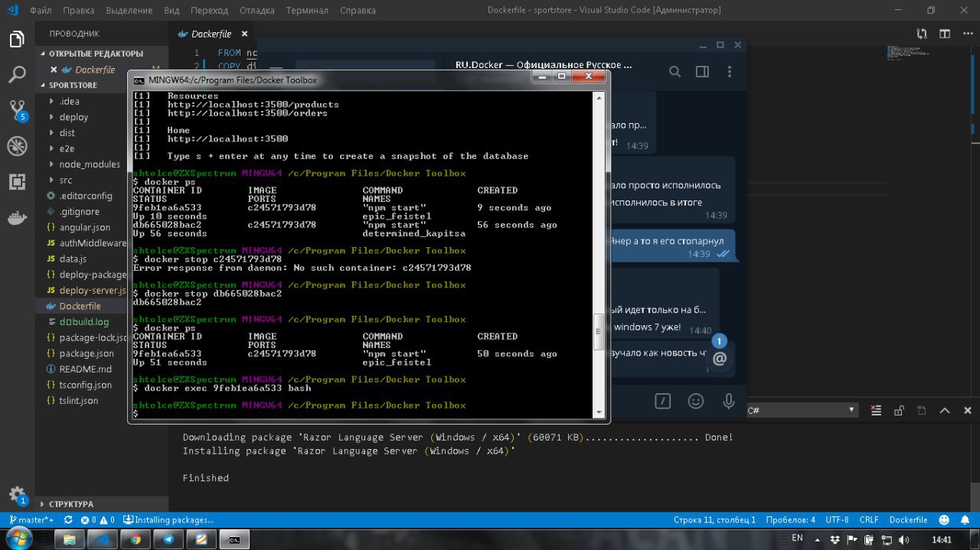Expand the СТРУКТУРА outline section

[x=70, y=504]
